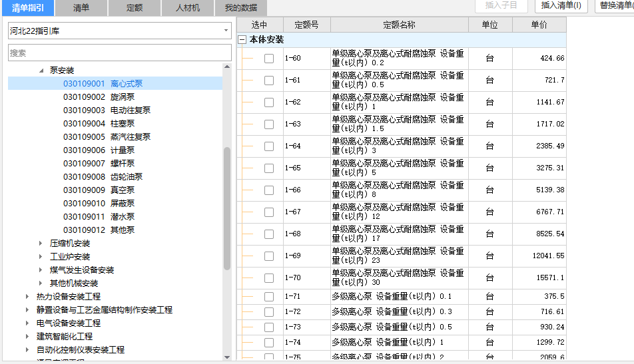Select 030109011 潜水泵 item

[x=99, y=217]
